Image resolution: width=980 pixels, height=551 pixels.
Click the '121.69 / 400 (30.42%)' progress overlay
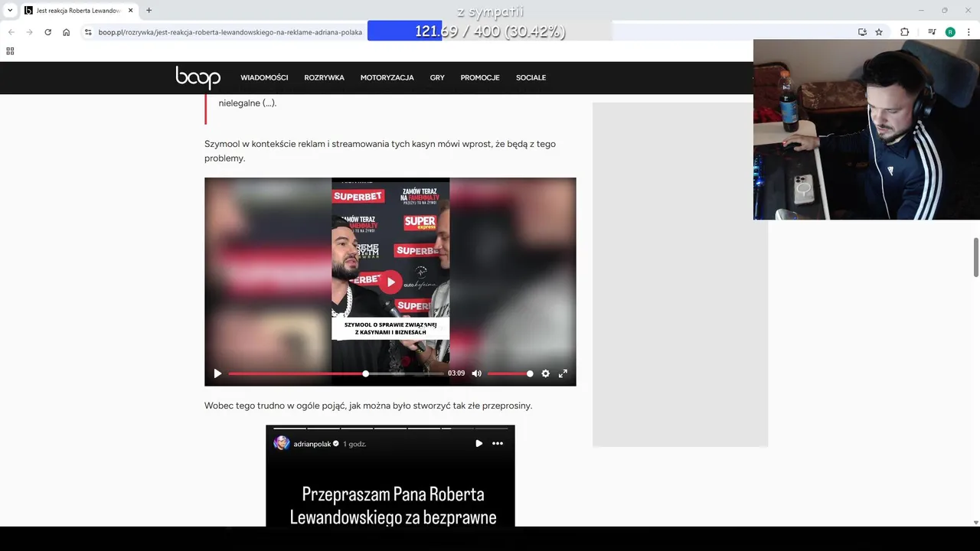click(490, 31)
